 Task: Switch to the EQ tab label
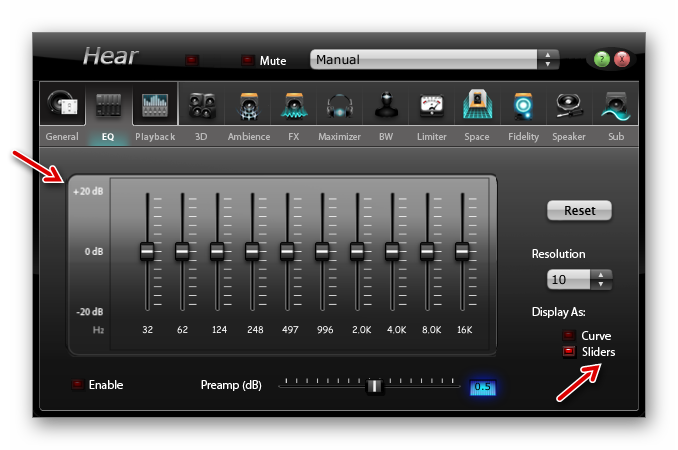click(108, 137)
